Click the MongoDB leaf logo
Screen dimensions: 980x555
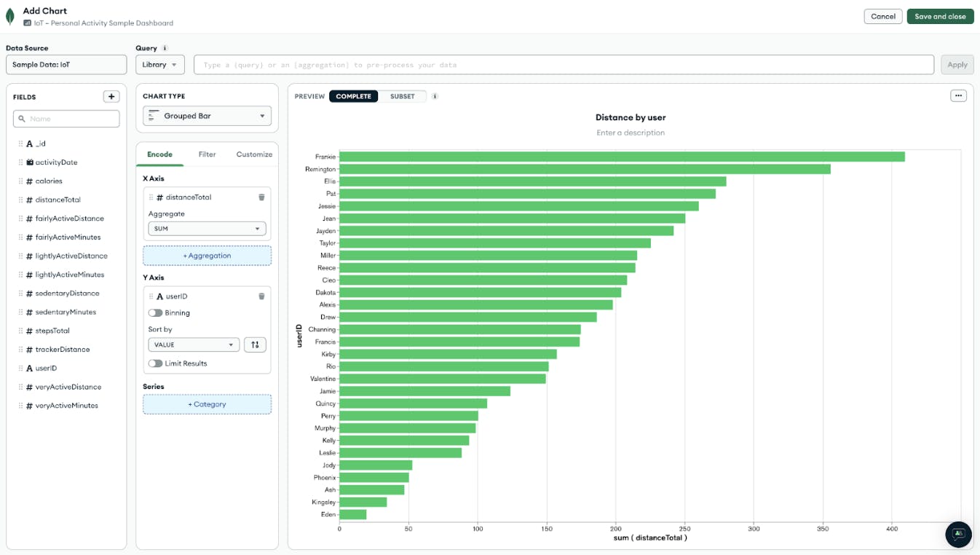[x=10, y=16]
